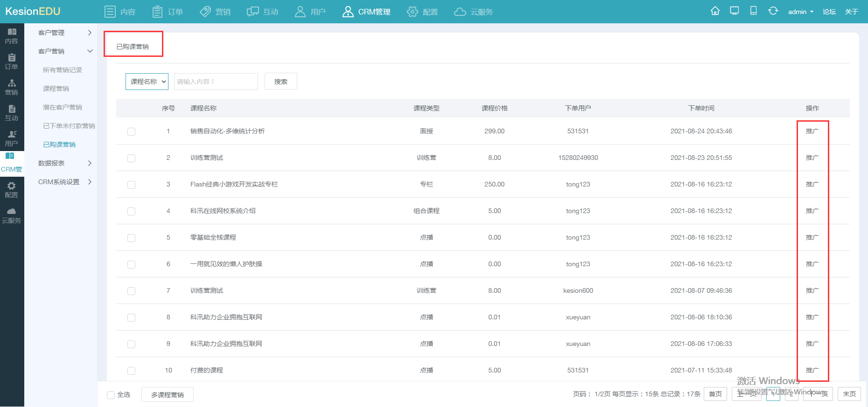Image resolution: width=868 pixels, height=407 pixels.
Task: Open the 关于 link in header
Action: [x=852, y=12]
